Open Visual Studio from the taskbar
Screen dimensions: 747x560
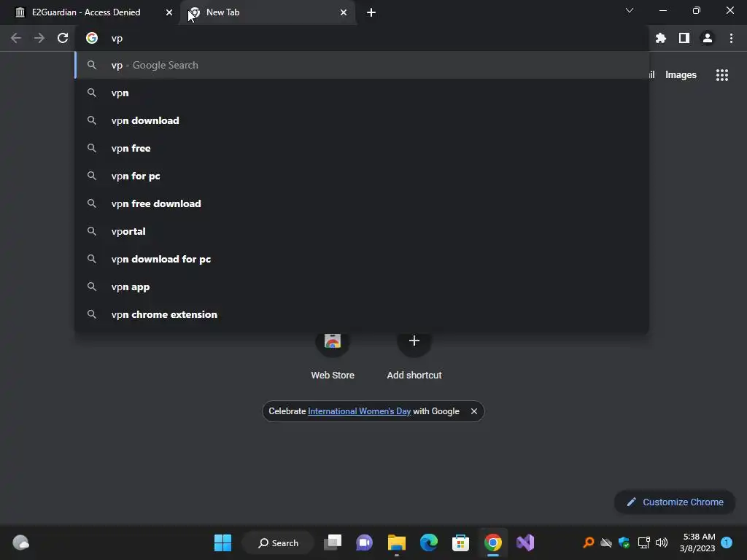[x=525, y=542]
